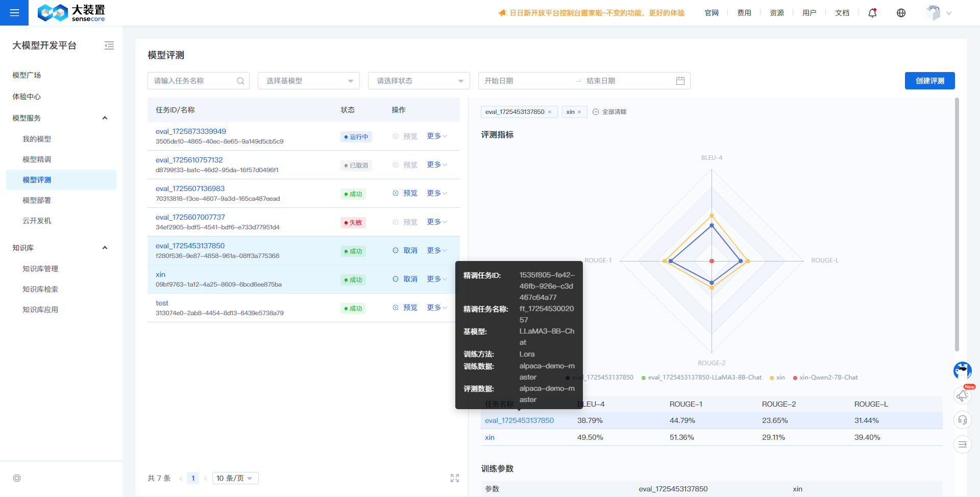
Task: Toggle eval_1725453137850-LLaMA3-8B-Chat legend series
Action: tap(701, 377)
